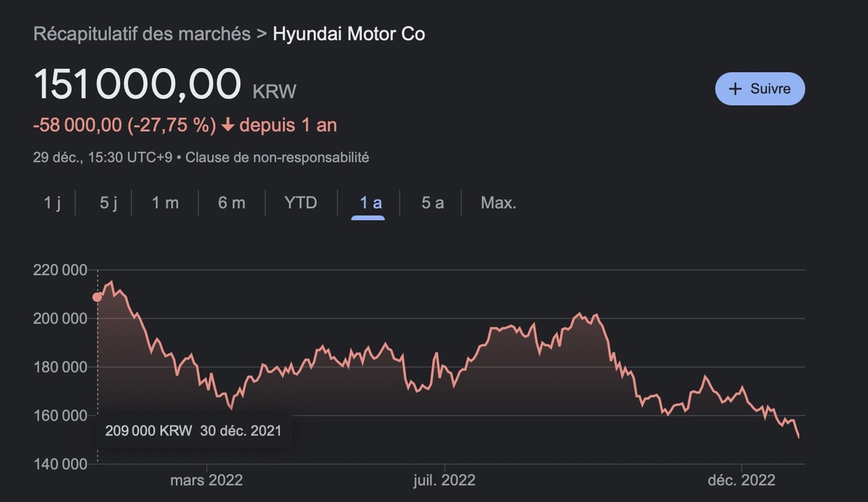Image resolution: width=868 pixels, height=502 pixels.
Task: Click the 140 000 axis label
Action: [60, 464]
